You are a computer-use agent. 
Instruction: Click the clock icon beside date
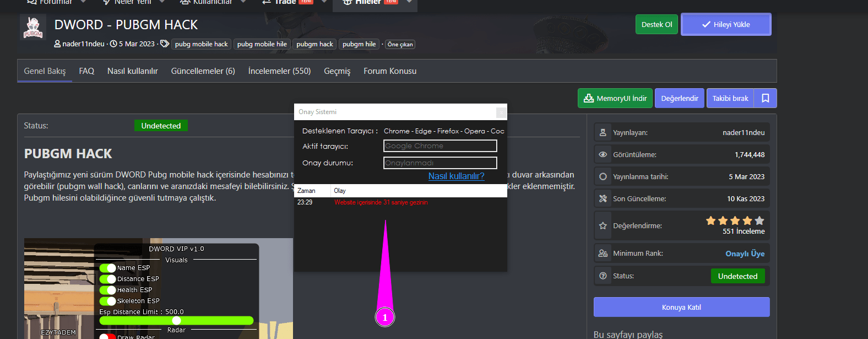tap(113, 44)
